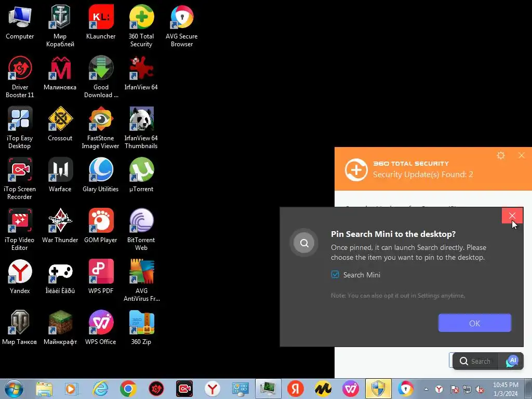
Task: Click the 360 Total Security plus logo
Action: (356, 170)
